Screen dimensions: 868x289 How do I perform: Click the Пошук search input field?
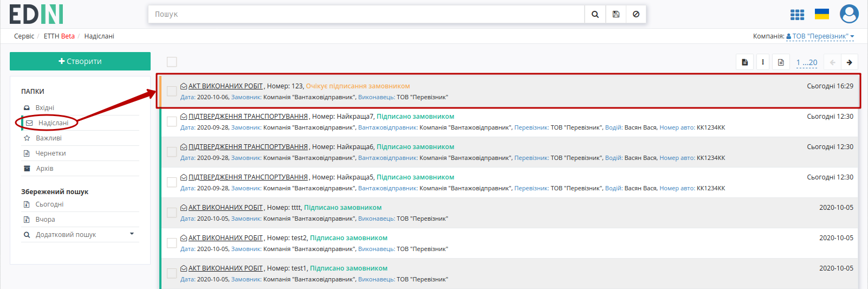click(x=366, y=14)
